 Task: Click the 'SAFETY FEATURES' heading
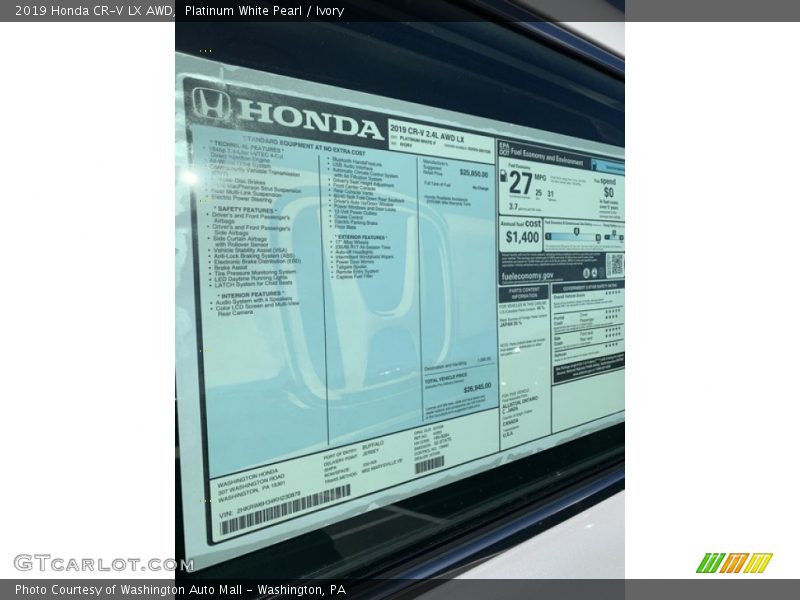[246, 210]
